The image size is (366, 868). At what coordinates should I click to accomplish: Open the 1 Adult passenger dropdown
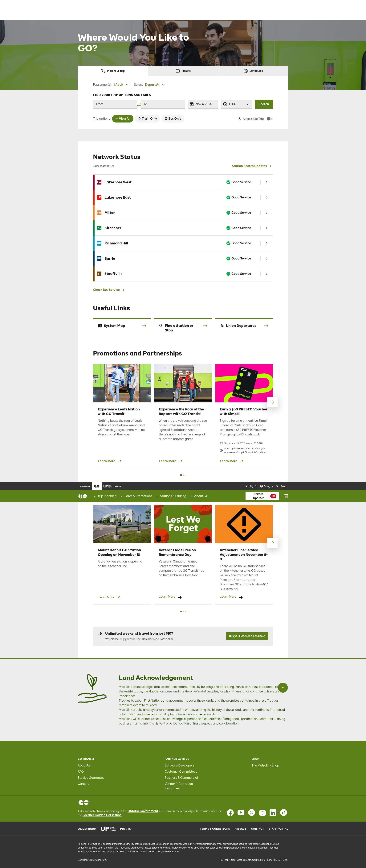tap(121, 85)
